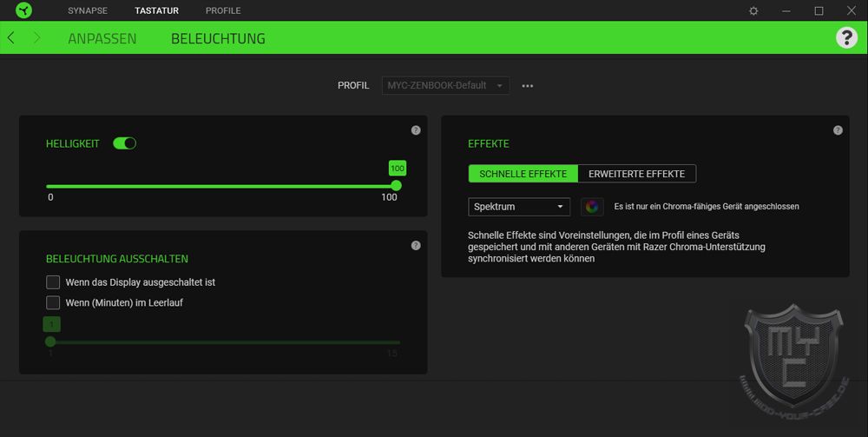868x437 pixels.
Task: Enable 'Wenn (Minuten) im Leerlauf' checkbox
Action: pyautogui.click(x=53, y=303)
